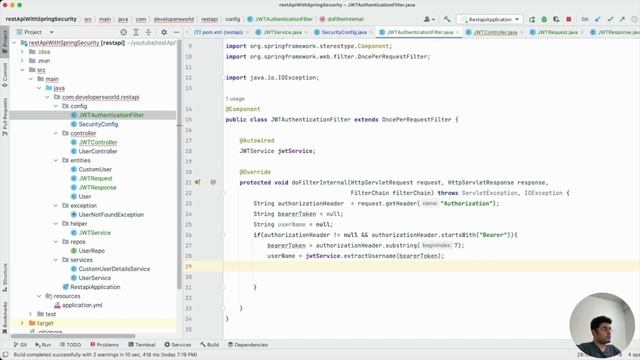Image resolution: width=640 pixels, height=360 pixels.
Task: Commit changes with the Git checkmark icon
Action: pos(610,19)
